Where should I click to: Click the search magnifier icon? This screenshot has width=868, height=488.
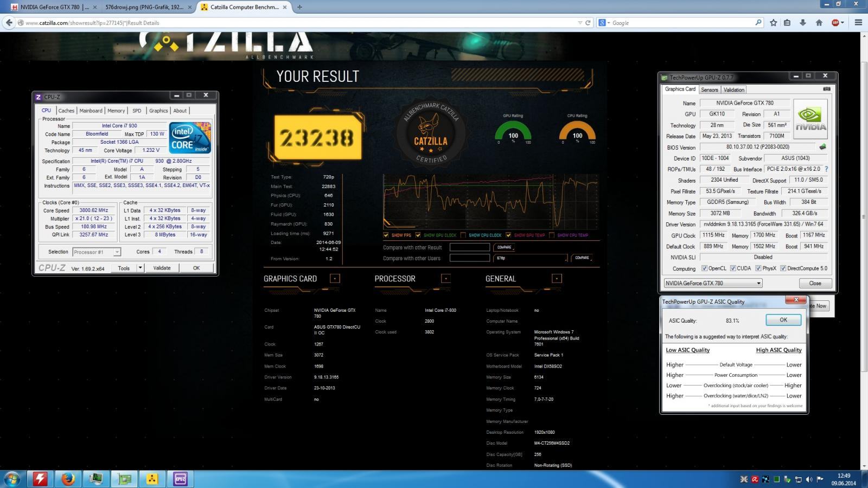click(758, 23)
